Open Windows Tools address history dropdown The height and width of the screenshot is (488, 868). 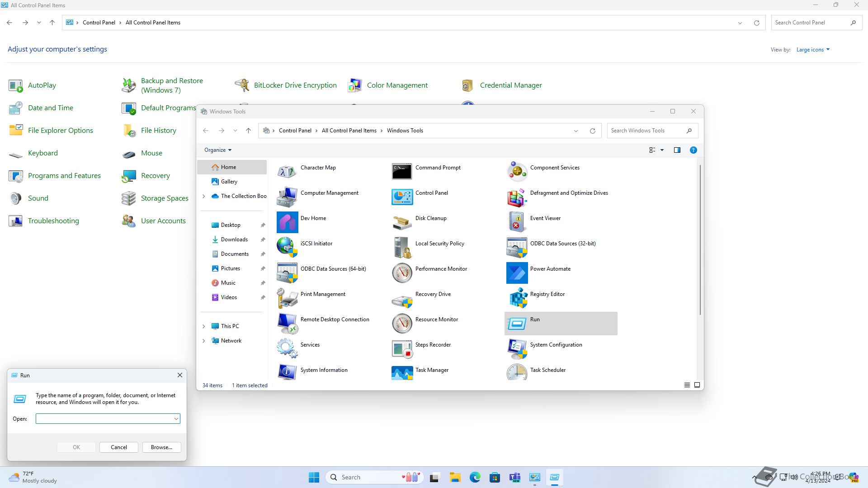pos(576,131)
